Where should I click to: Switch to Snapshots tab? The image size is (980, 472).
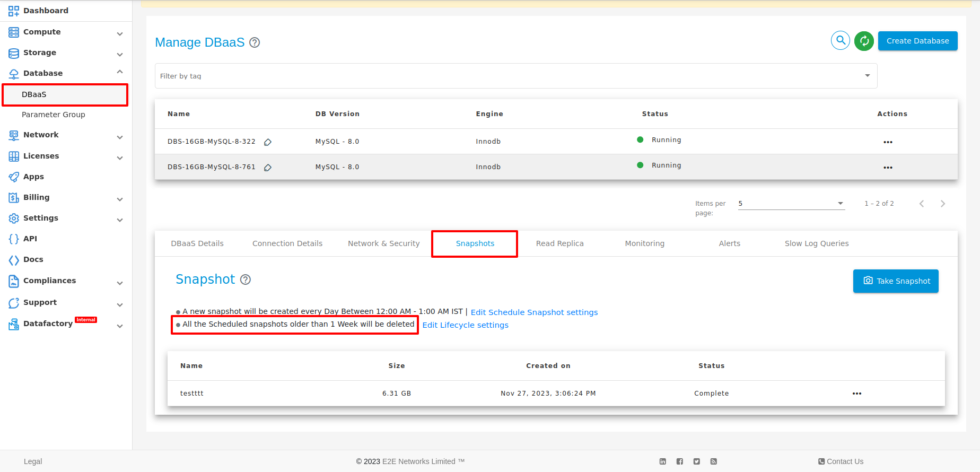pos(475,243)
